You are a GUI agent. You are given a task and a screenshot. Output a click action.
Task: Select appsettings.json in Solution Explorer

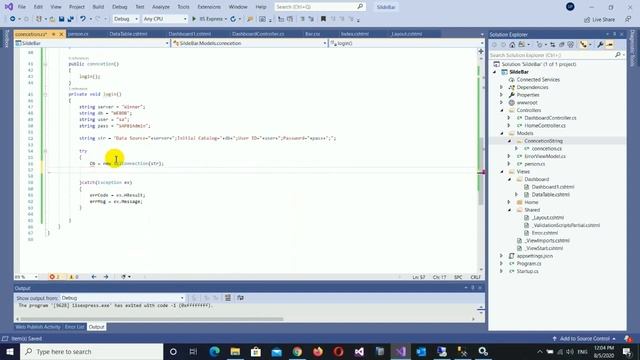[534, 256]
